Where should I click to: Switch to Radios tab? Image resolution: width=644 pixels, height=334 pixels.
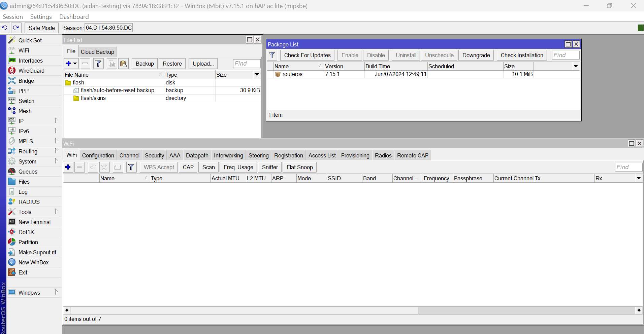383,155
